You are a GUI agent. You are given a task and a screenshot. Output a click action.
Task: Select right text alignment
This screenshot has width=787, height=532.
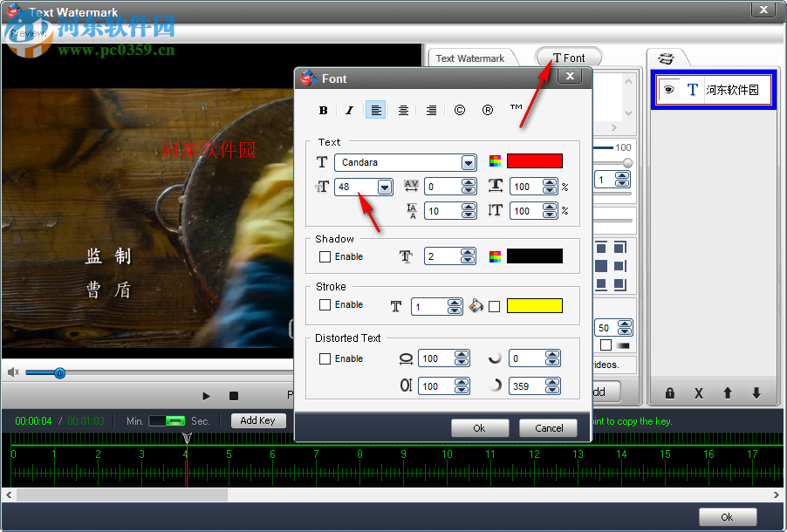click(430, 110)
